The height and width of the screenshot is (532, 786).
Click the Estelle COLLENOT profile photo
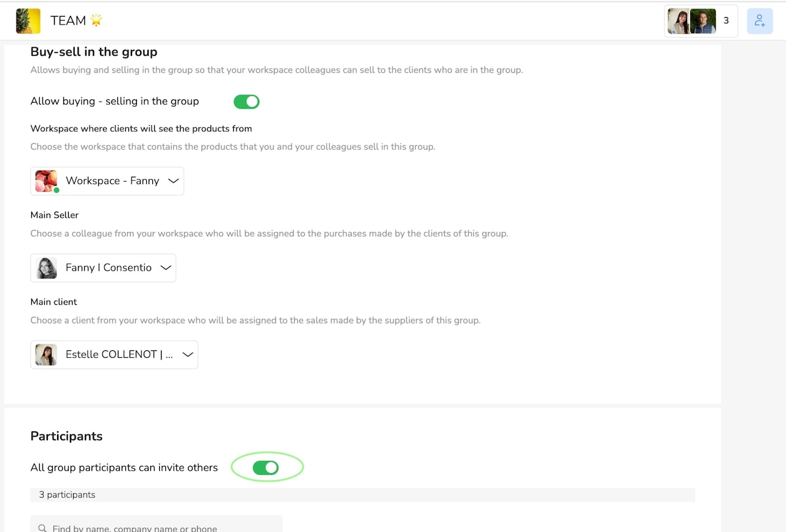tap(46, 355)
